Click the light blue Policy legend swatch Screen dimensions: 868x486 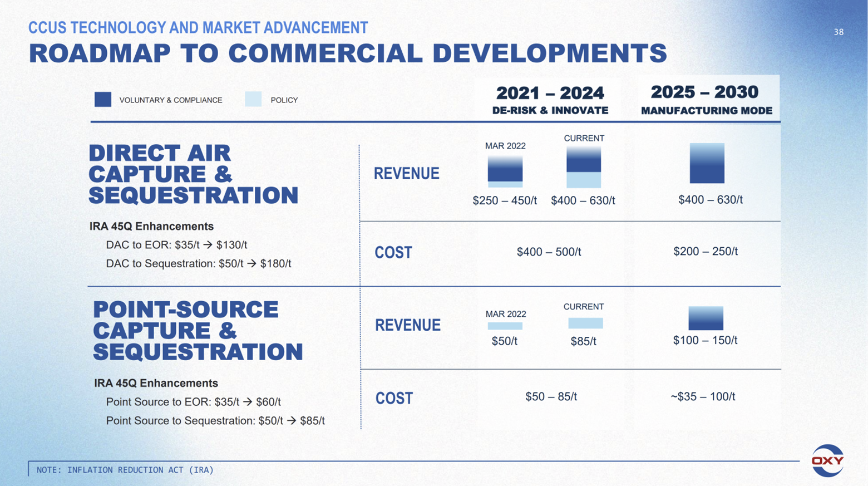point(253,100)
